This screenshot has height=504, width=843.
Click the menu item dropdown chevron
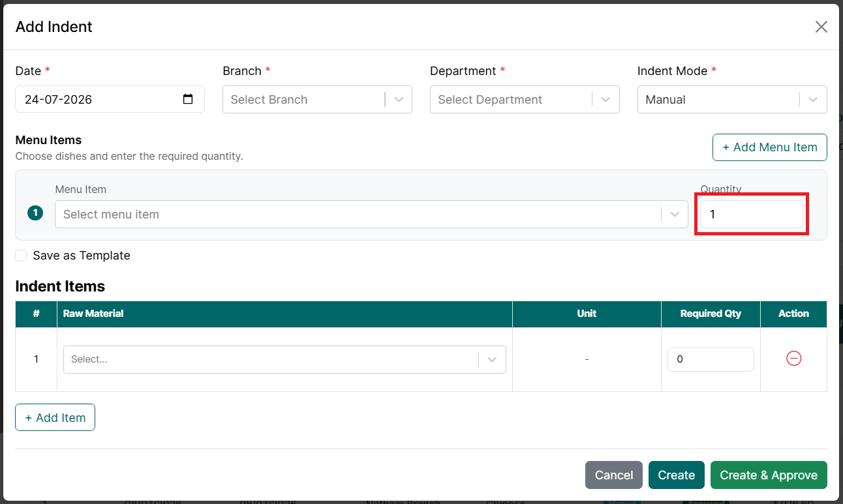pyautogui.click(x=675, y=215)
